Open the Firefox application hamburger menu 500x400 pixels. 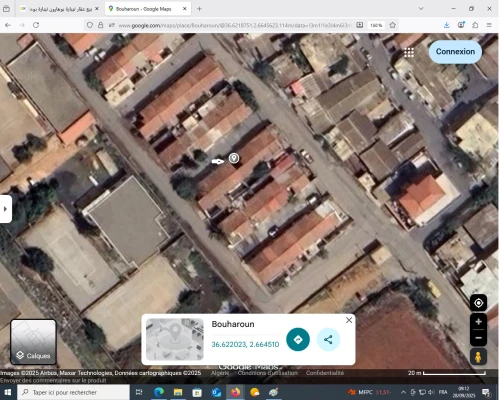(x=489, y=25)
